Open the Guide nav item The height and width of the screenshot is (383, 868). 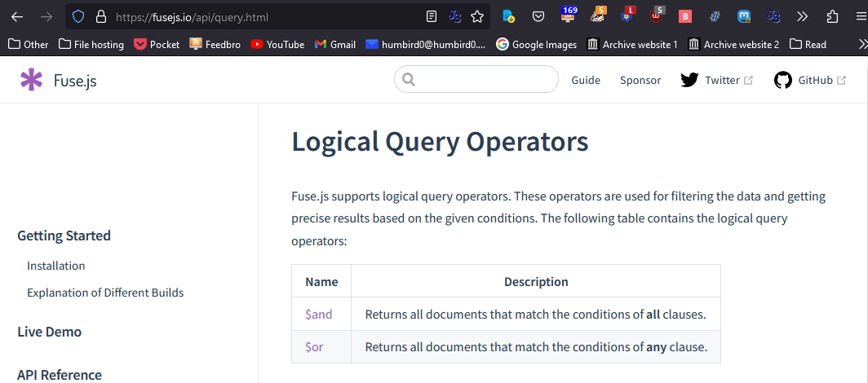point(585,80)
